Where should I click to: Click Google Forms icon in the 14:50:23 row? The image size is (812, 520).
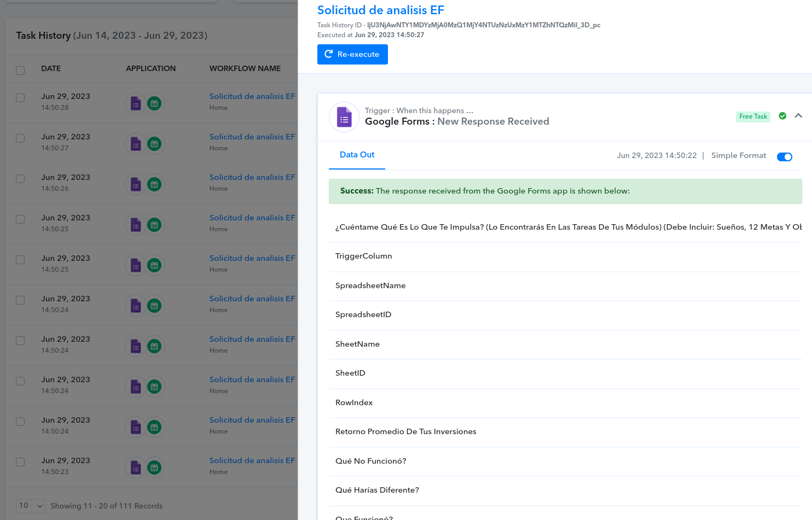136,468
